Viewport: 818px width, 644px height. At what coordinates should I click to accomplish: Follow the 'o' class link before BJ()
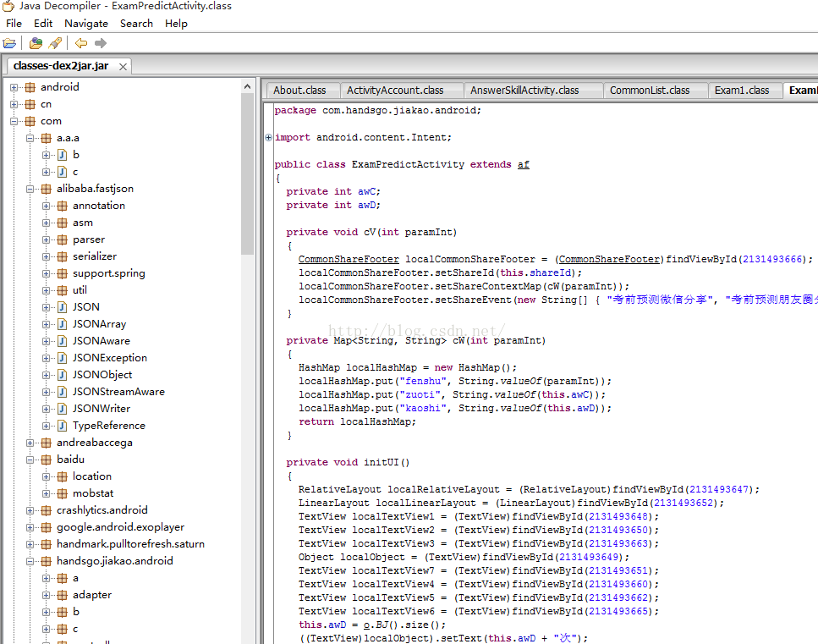367,625
